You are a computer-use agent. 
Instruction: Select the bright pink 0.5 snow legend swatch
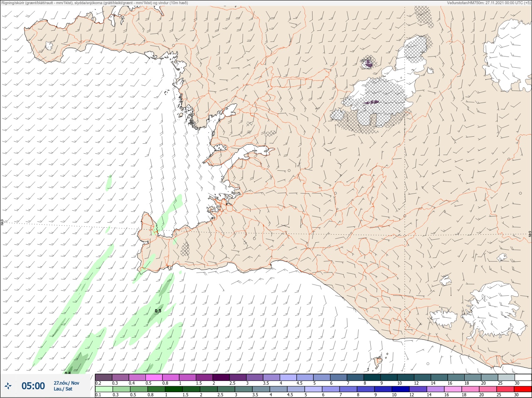[x=154, y=377]
